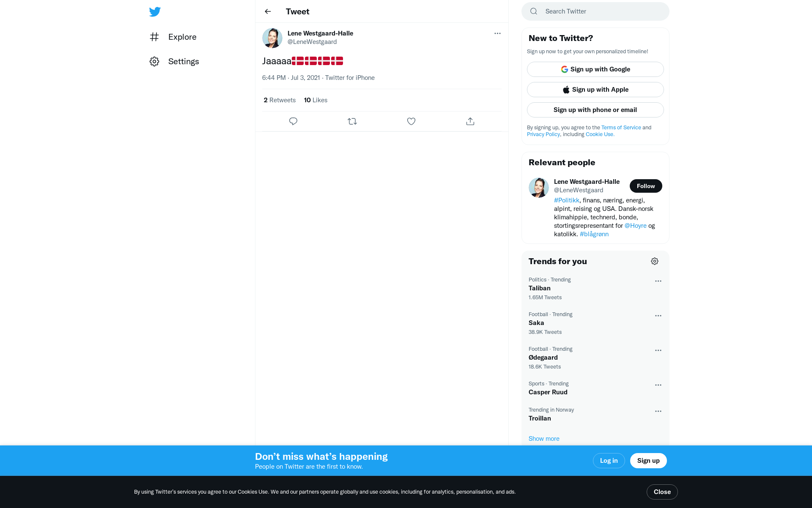This screenshot has width=812, height=508.
Task: Focus the Search Twitter field
Action: click(595, 11)
